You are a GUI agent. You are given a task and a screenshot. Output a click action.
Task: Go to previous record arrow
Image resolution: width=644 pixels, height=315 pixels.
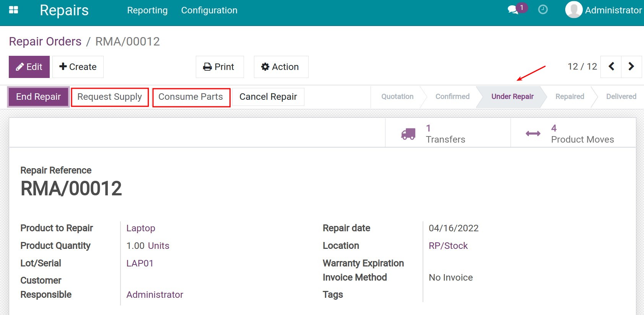coord(611,67)
